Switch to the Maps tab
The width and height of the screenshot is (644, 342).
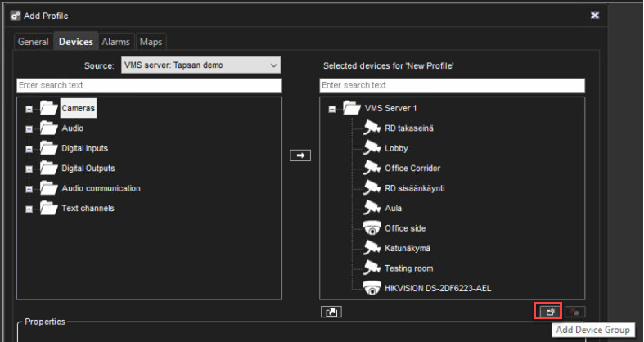click(x=151, y=41)
